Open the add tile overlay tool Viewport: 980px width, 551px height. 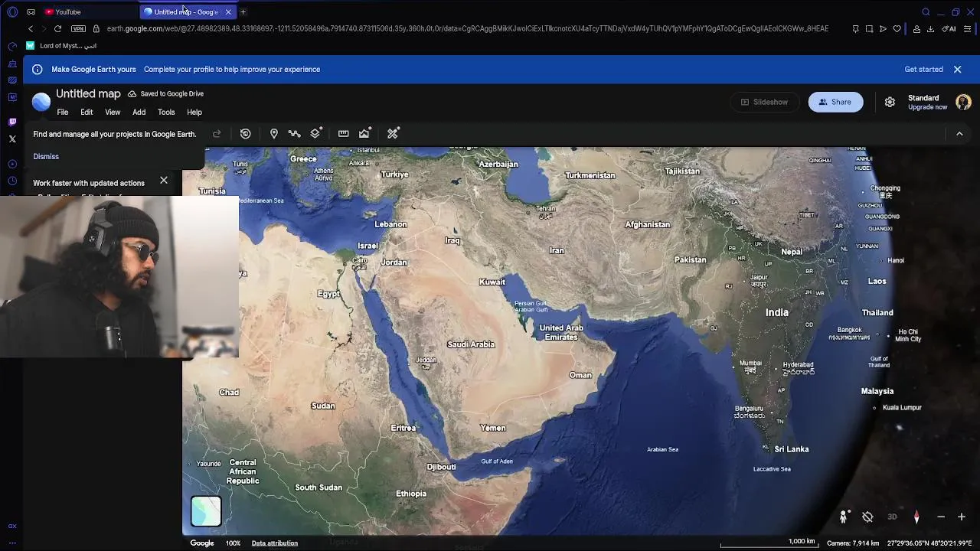click(x=315, y=133)
